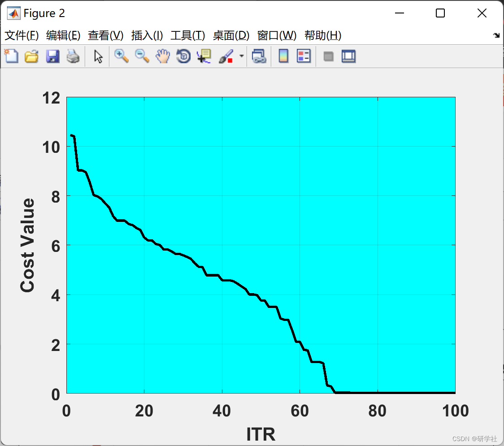504x446 pixels.
Task: Close the Figure 2 window
Action: click(x=482, y=13)
